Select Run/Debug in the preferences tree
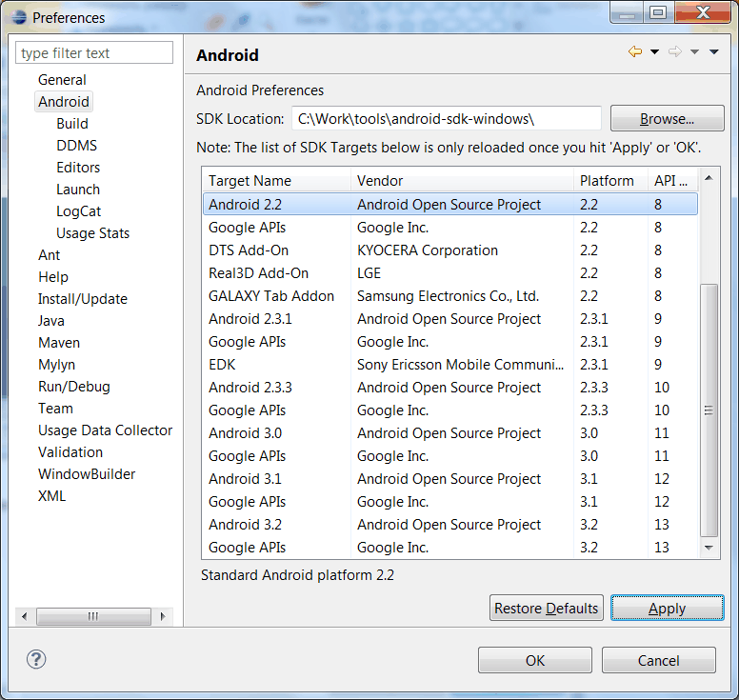The image size is (739, 700). 74,387
